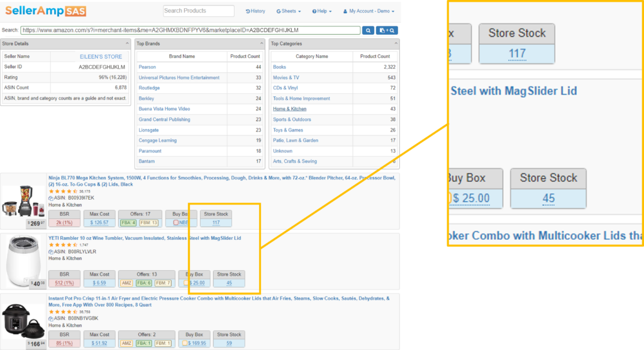The width and height of the screenshot is (644, 350).
Task: Click Max Cost value $ 6.59
Action: [x=99, y=283]
